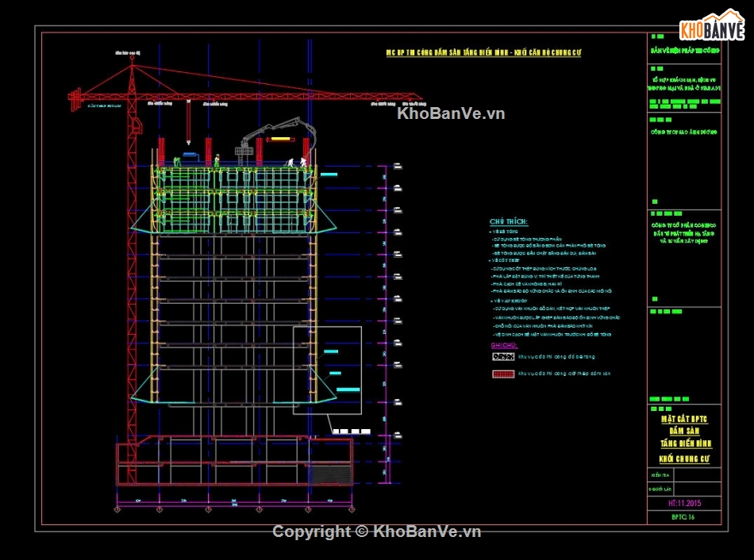Image resolution: width=754 pixels, height=560 pixels.
Task: Click the hatched basement area at lower right
Action: pos(330,474)
